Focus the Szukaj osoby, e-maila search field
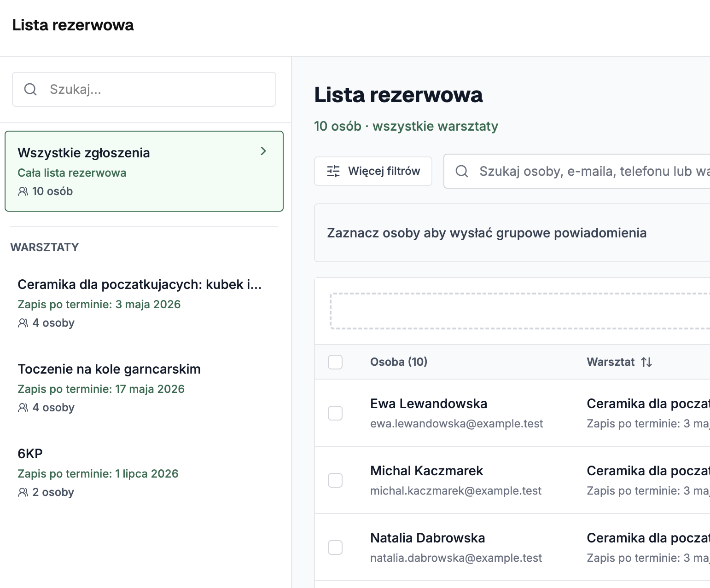 [x=576, y=171]
